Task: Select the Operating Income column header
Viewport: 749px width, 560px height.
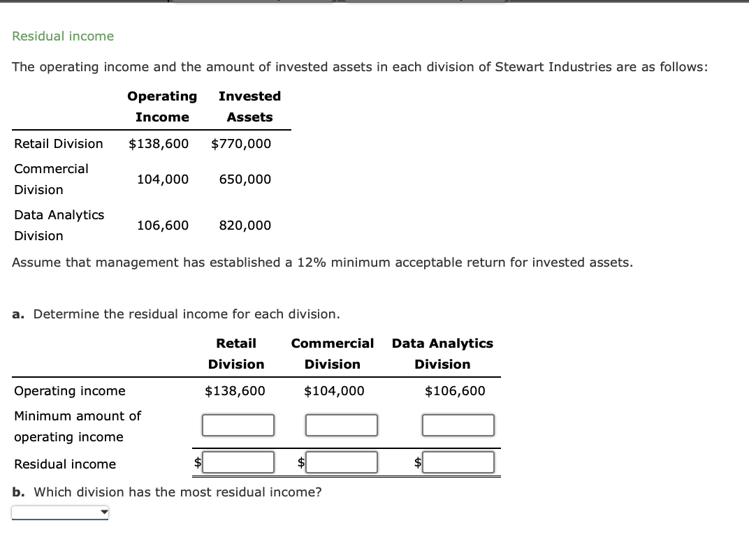Action: (x=162, y=106)
